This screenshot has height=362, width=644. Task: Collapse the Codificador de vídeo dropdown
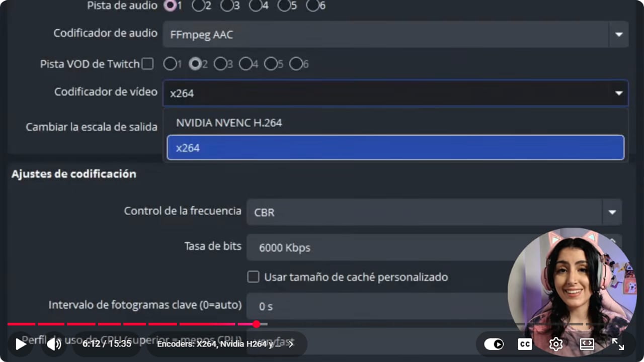coord(395,93)
